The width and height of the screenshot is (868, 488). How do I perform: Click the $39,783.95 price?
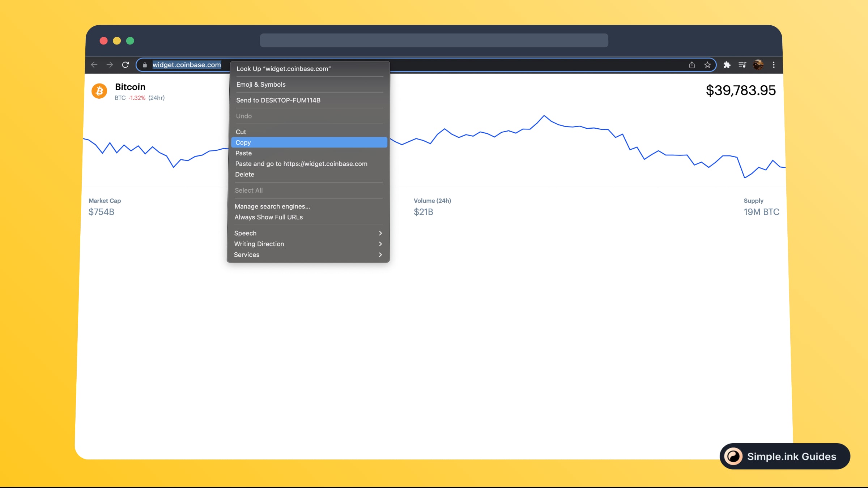coord(741,90)
